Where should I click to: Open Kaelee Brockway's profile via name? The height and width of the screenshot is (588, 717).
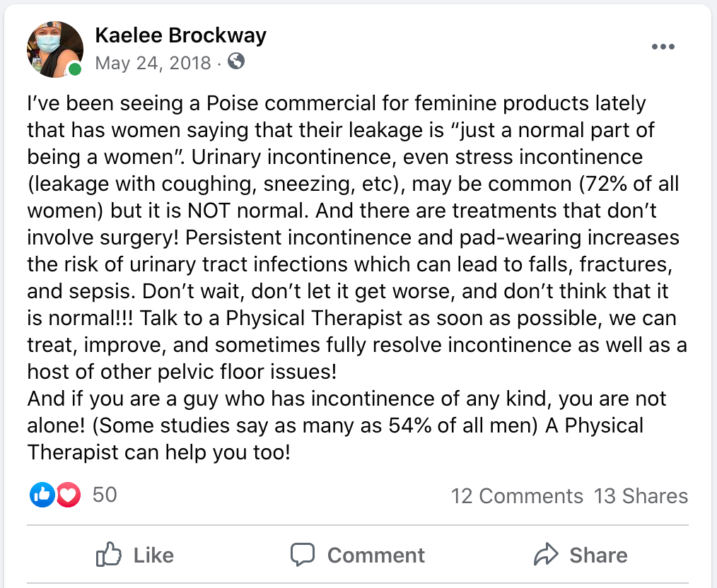click(180, 36)
